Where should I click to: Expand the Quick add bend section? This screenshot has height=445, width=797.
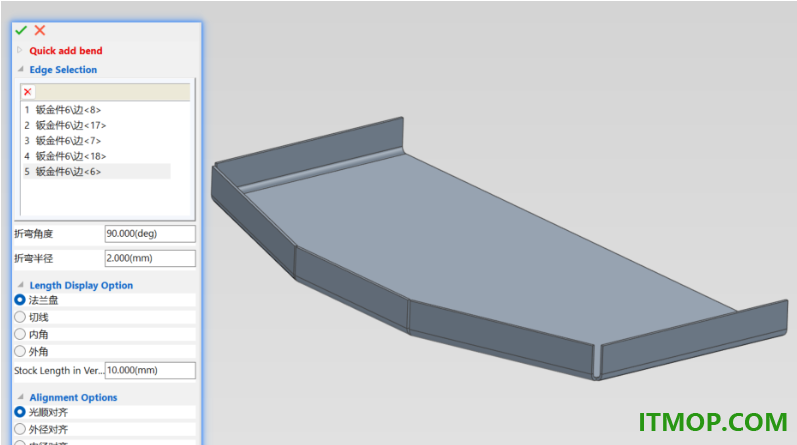(20, 50)
